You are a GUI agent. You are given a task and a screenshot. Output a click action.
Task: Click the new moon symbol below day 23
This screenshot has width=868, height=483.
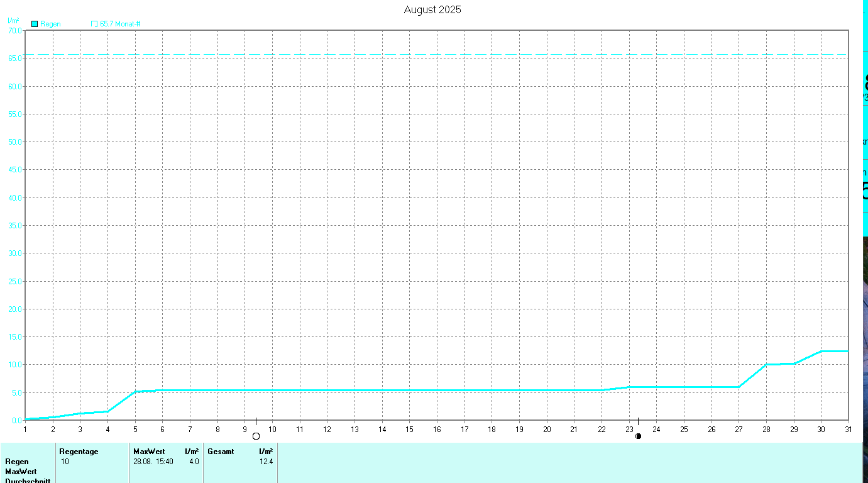tap(639, 436)
